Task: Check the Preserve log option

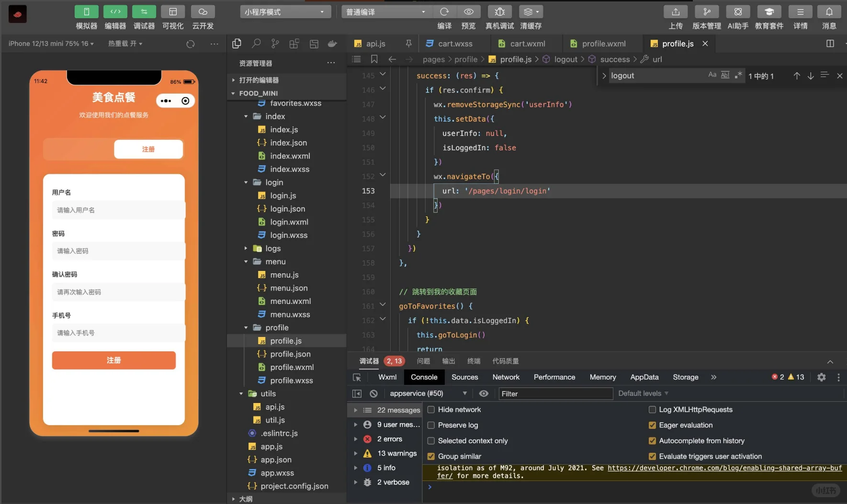Action: [431, 425]
